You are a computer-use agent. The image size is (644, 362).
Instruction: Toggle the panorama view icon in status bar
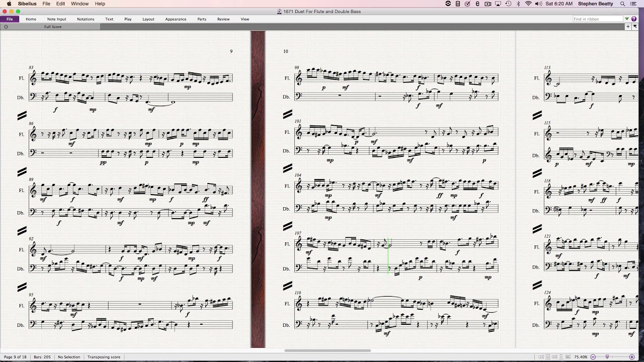(x=568, y=357)
